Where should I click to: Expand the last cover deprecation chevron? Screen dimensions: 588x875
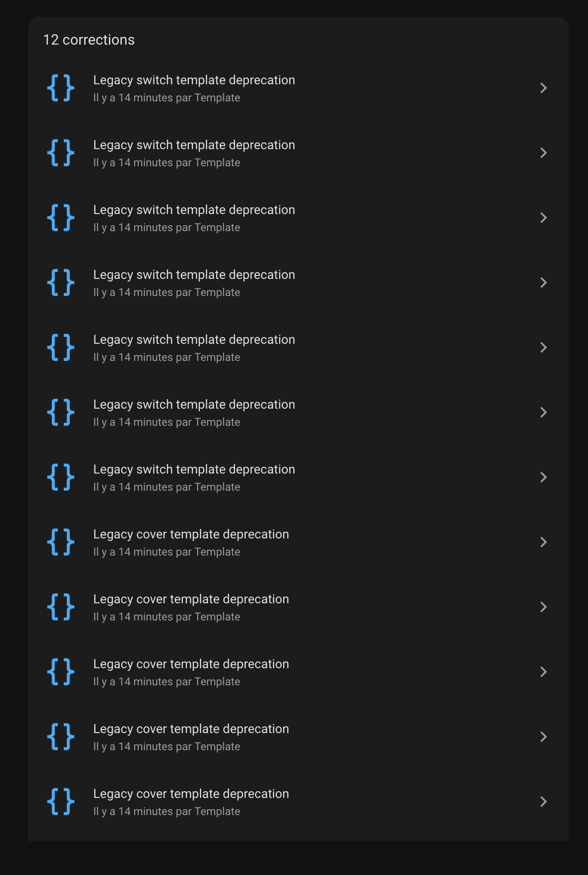tap(543, 802)
